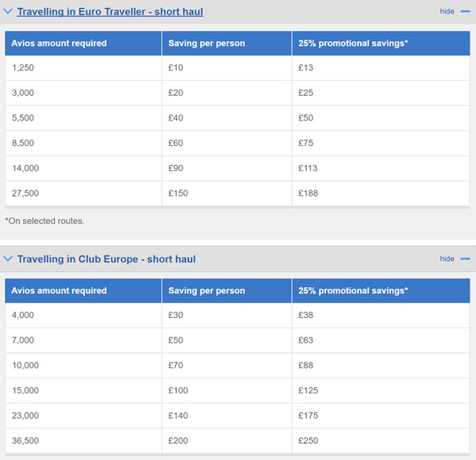Click the minus icon beside Club Europe hide

coord(465,259)
